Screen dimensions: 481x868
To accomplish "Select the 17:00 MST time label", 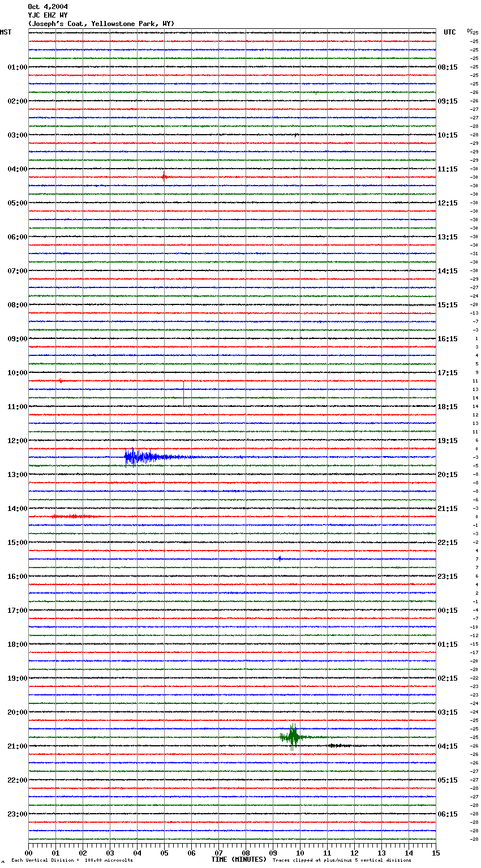I will coord(18,611).
